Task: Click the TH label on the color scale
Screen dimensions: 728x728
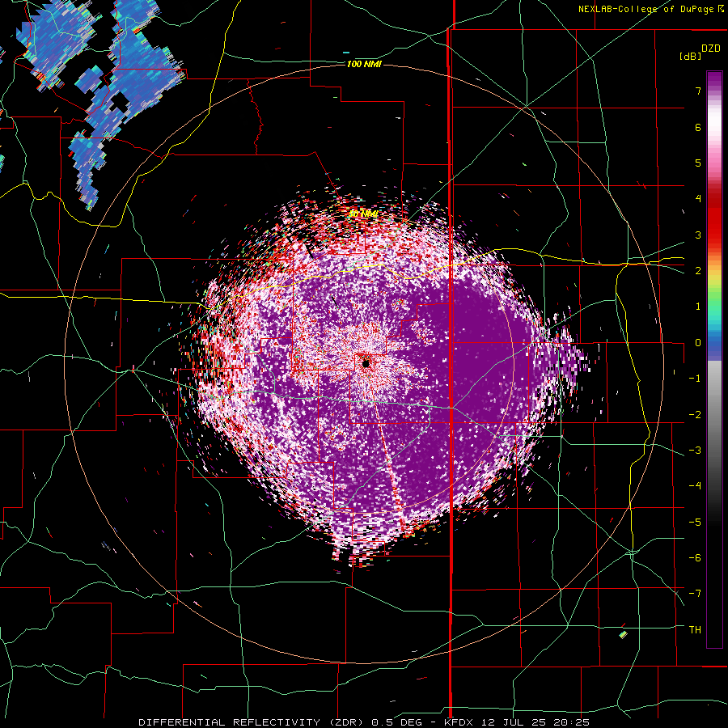Action: click(695, 630)
